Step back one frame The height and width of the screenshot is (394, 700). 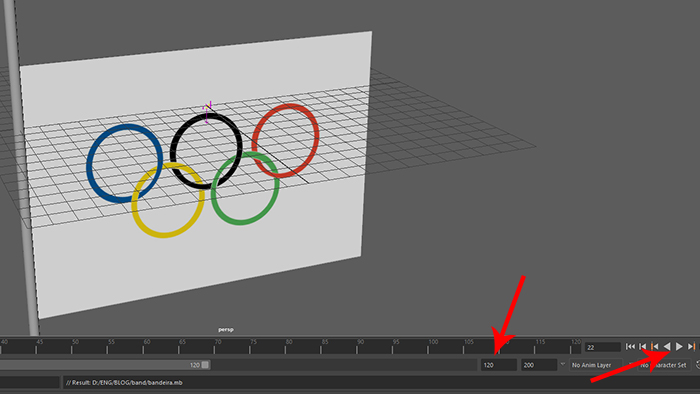point(643,347)
